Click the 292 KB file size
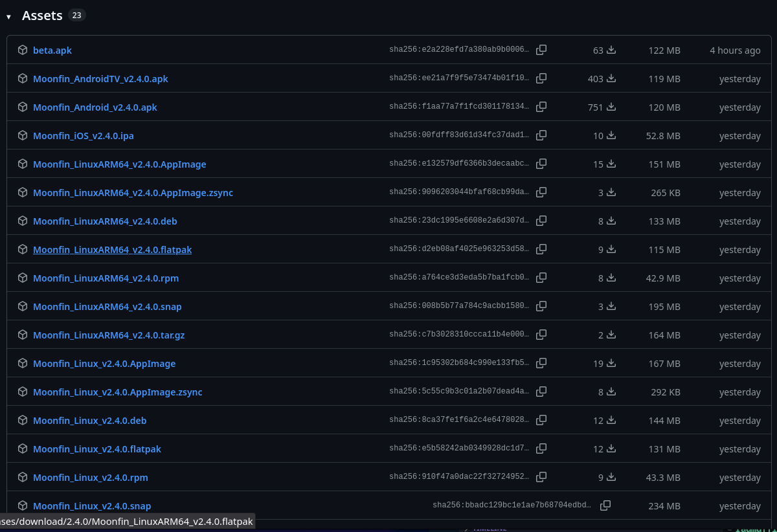Viewport: 777px width, 532px height. [x=666, y=392]
